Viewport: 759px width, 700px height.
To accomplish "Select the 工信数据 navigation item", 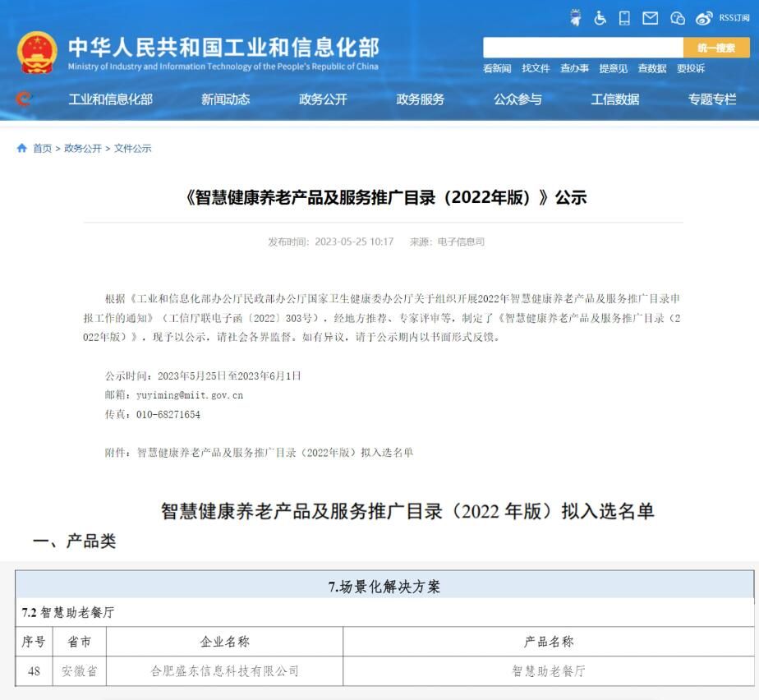I will [614, 99].
